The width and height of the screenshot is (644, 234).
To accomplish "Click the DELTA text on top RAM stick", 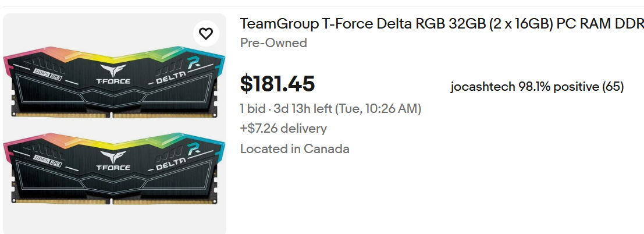I will pos(170,79).
